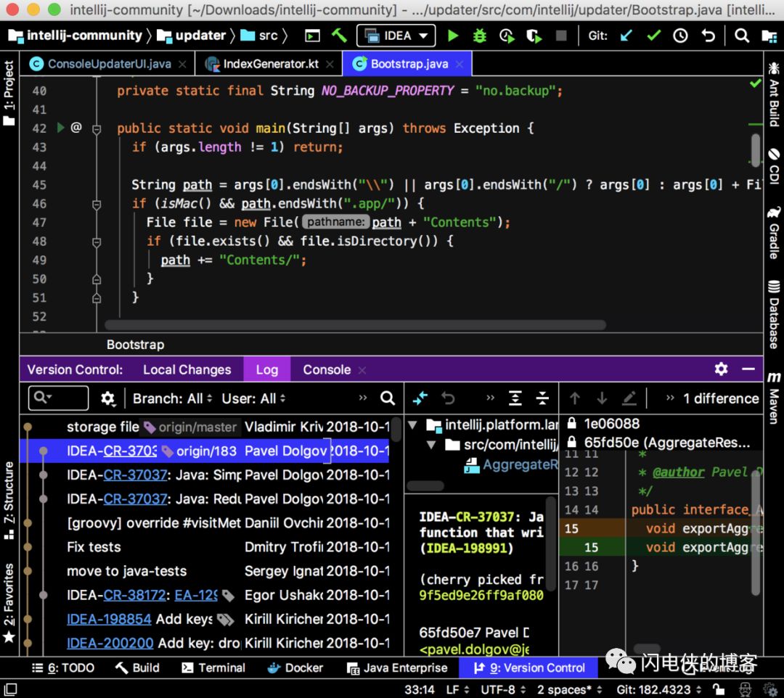Collapse the src/com/intellij folder node
Image resolution: width=784 pixels, height=698 pixels.
(431, 445)
